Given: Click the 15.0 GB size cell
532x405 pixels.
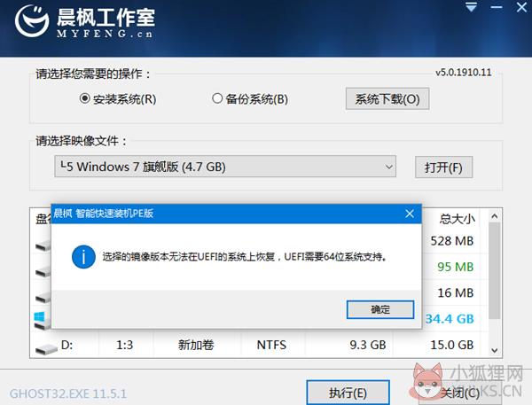Looking at the screenshot, I should point(452,345).
